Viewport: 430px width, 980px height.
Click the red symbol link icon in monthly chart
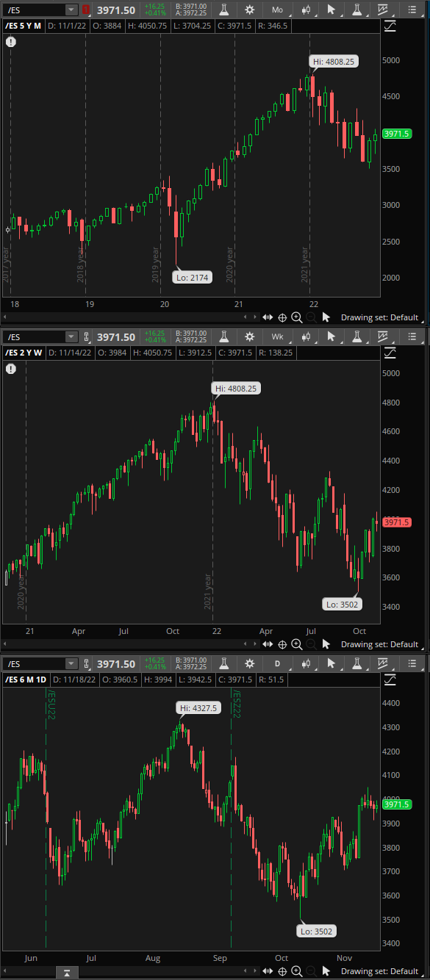87,10
